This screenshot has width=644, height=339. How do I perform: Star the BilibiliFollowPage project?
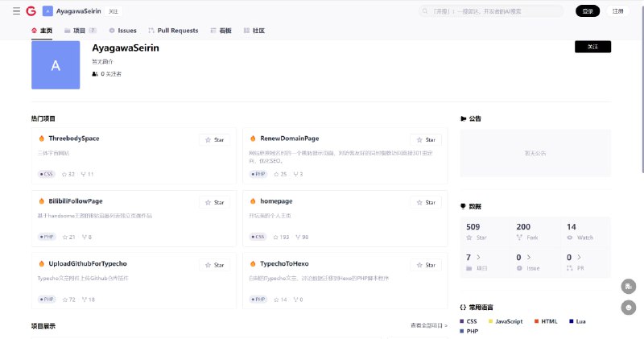214,202
